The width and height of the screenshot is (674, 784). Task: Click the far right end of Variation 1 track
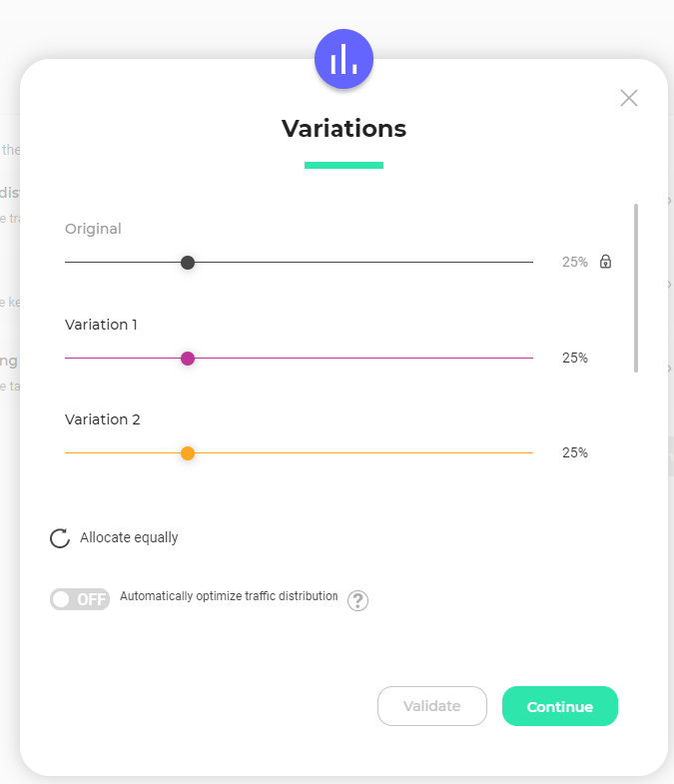point(531,358)
